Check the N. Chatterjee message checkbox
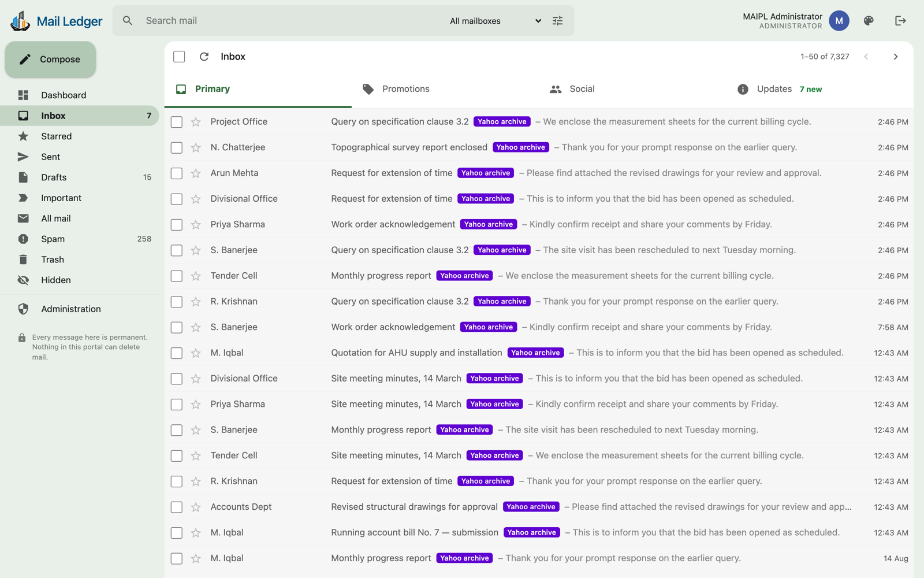This screenshot has width=924, height=578. [177, 147]
